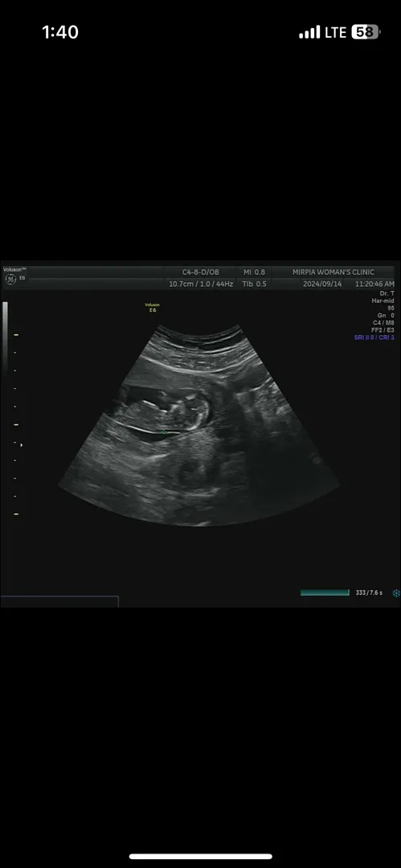401x868 pixels.
Task: Click the SRI II 0 / CRI 3 setting
Action: (374, 337)
